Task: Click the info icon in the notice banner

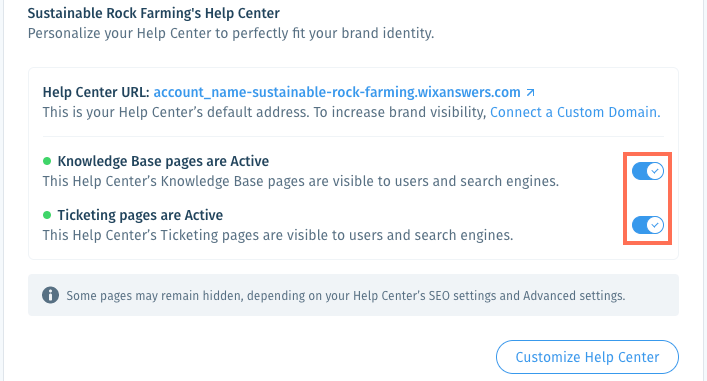Action: tap(50, 295)
